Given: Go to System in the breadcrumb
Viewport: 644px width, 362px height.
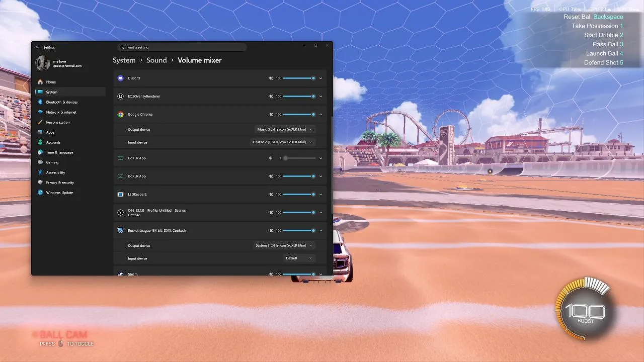Looking at the screenshot, I should click(124, 60).
